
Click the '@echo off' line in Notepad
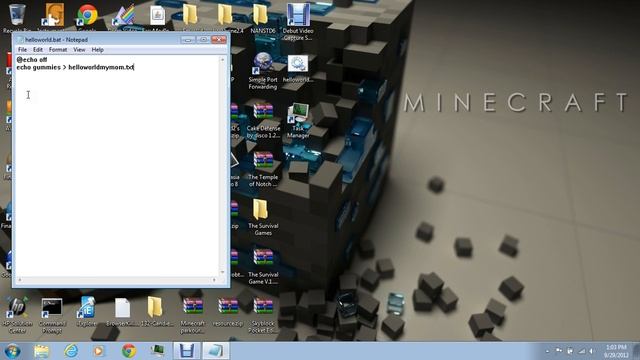[x=32, y=60]
